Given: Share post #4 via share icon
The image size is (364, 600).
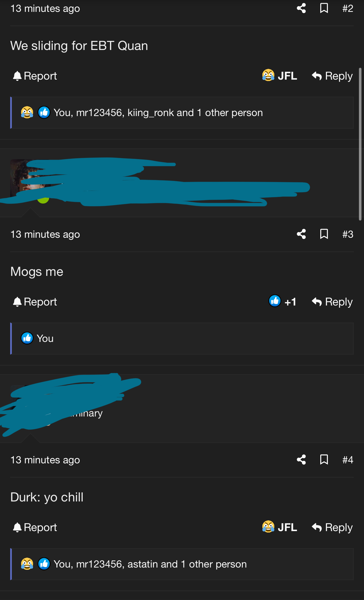Looking at the screenshot, I should click(x=301, y=460).
